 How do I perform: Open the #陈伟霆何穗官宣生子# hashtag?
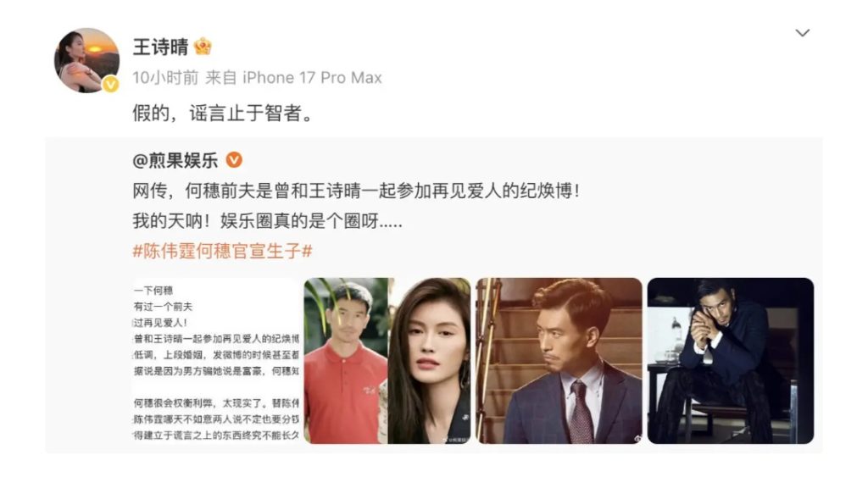pyautogui.click(x=223, y=251)
